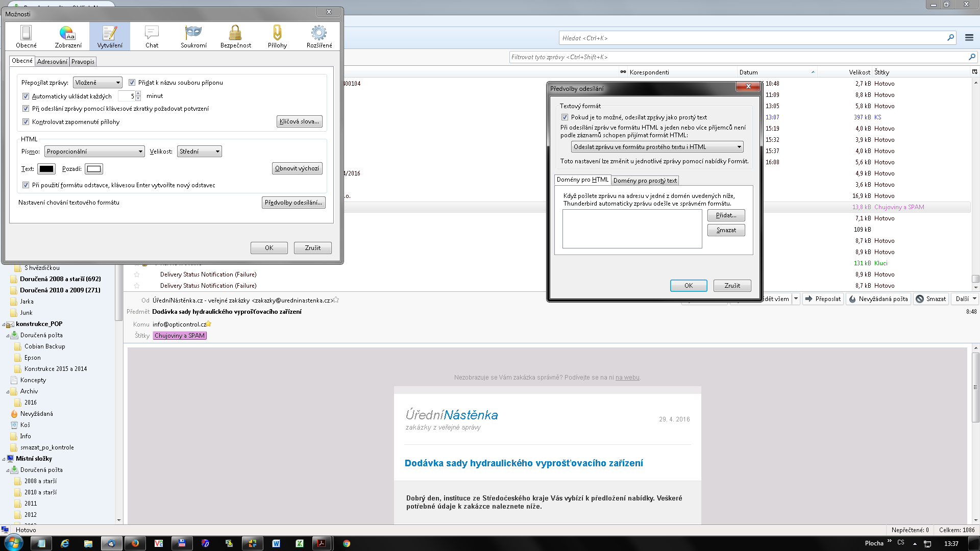980x551 pixels.
Task: Switch to the Adresování tab
Action: pyautogui.click(x=52, y=62)
